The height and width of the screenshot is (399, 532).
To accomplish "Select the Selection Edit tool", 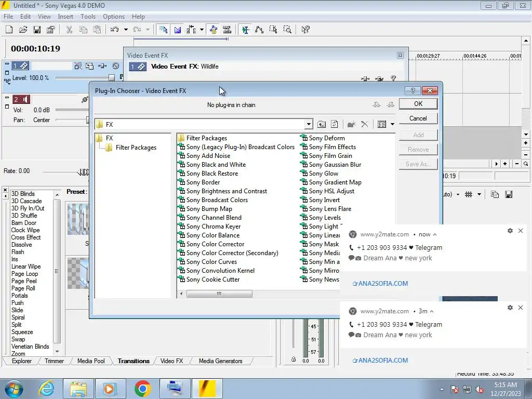I will [273, 30].
